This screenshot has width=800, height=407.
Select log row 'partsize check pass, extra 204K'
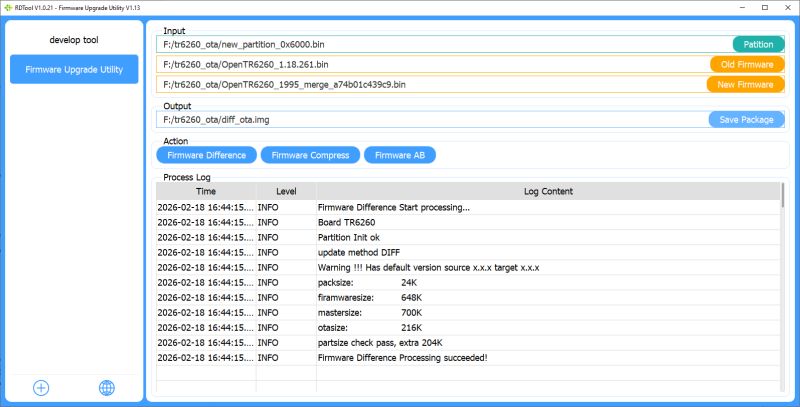(x=468, y=343)
